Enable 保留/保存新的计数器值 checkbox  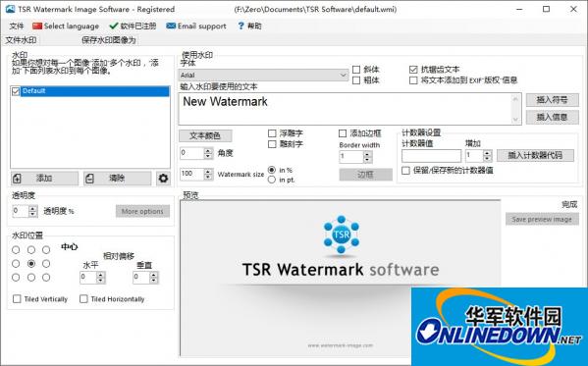pos(405,171)
